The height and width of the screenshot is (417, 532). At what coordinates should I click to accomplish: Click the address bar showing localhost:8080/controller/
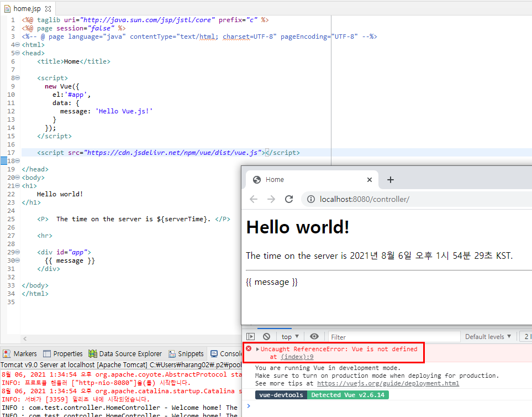[417, 199]
